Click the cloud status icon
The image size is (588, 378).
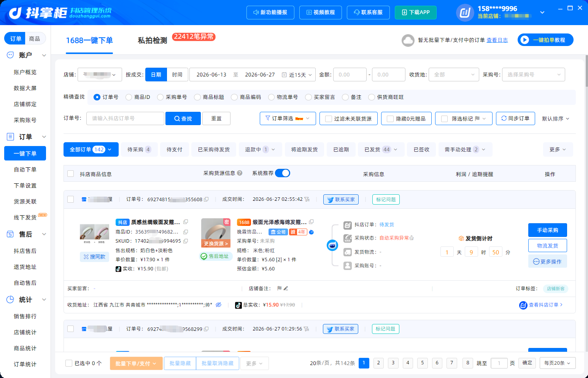[x=408, y=40]
